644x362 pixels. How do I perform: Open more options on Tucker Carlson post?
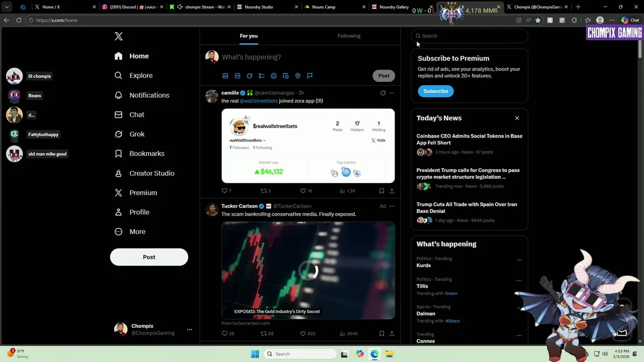392,206
